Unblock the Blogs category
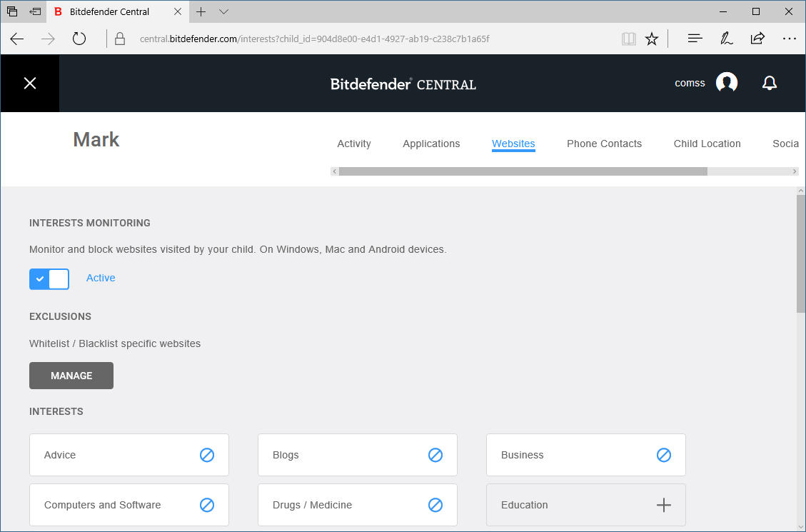This screenshot has width=806, height=532. point(435,455)
